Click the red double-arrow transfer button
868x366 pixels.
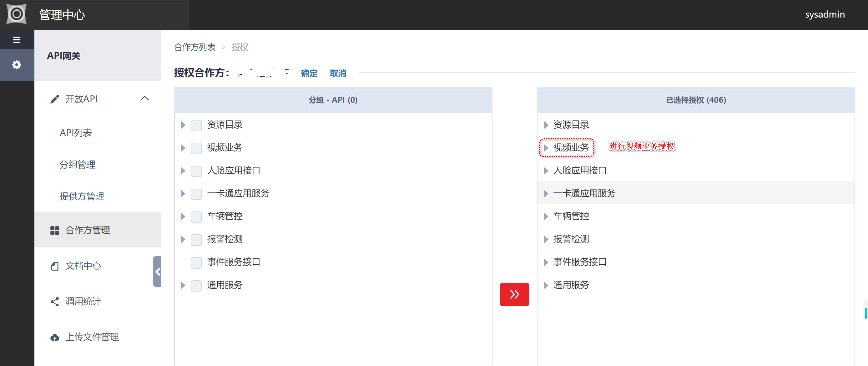(x=514, y=294)
